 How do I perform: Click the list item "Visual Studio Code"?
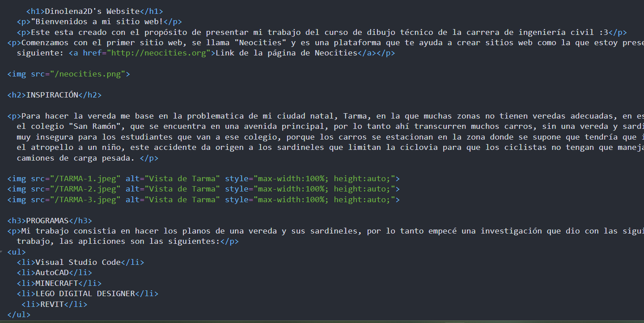pyautogui.click(x=78, y=262)
